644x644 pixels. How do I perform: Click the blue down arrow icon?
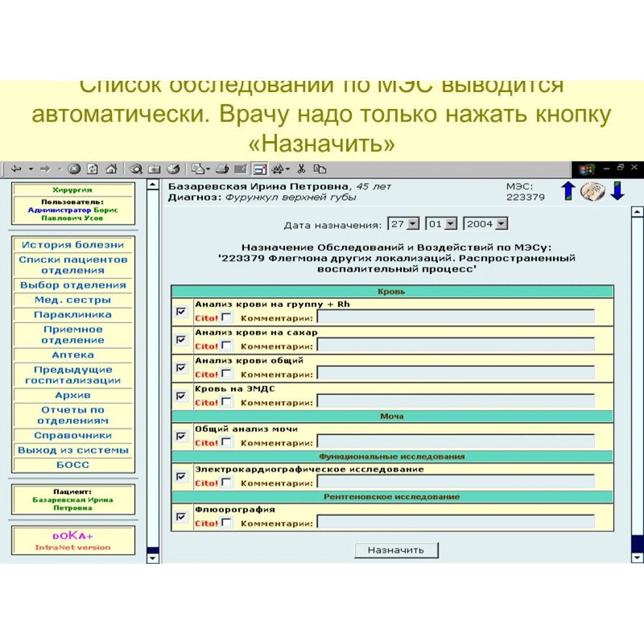pyautogui.click(x=617, y=191)
